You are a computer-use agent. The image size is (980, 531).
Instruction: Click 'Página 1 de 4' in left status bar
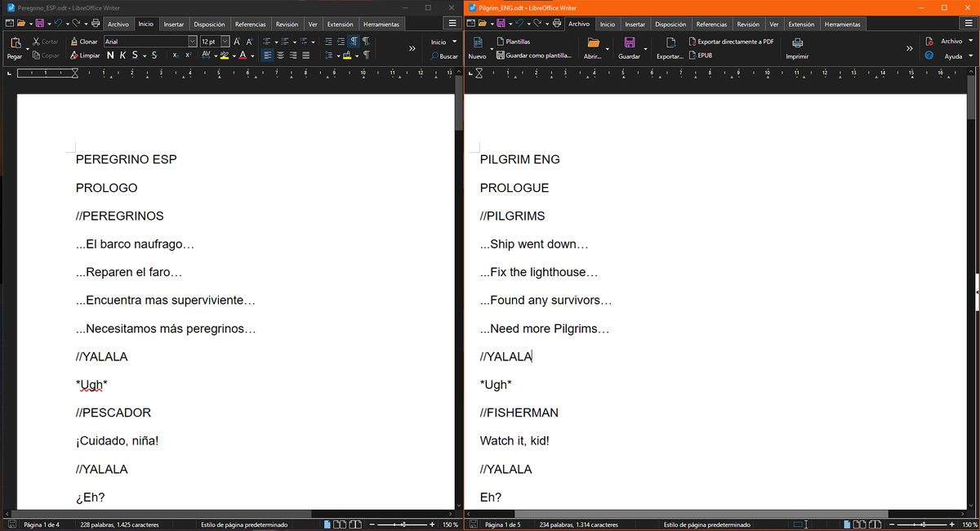point(42,524)
